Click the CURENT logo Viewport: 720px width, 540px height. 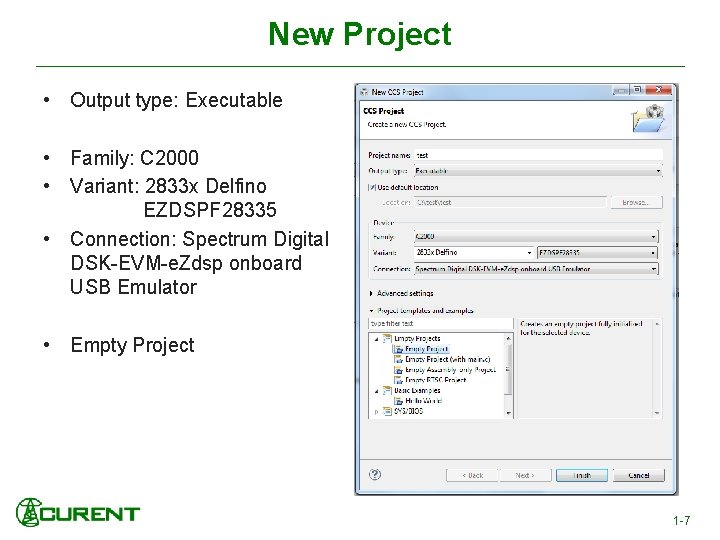tap(78, 512)
